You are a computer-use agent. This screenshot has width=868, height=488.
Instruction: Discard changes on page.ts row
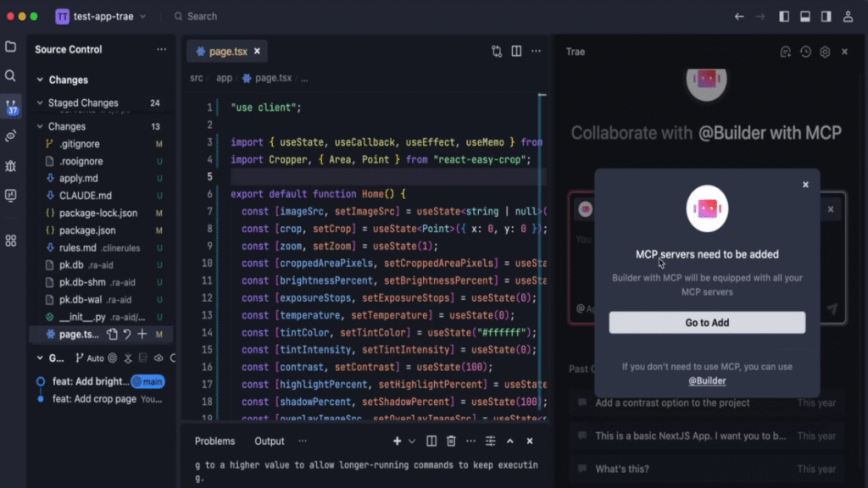click(x=127, y=334)
